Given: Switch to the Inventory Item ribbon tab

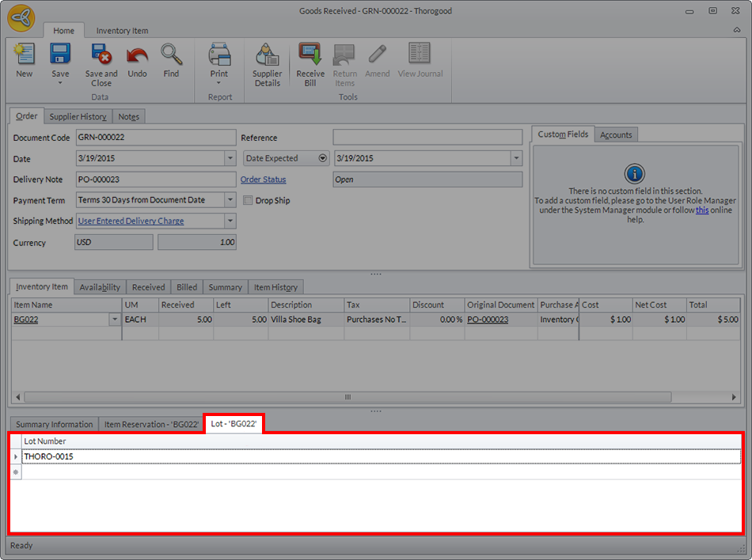Looking at the screenshot, I should (122, 31).
